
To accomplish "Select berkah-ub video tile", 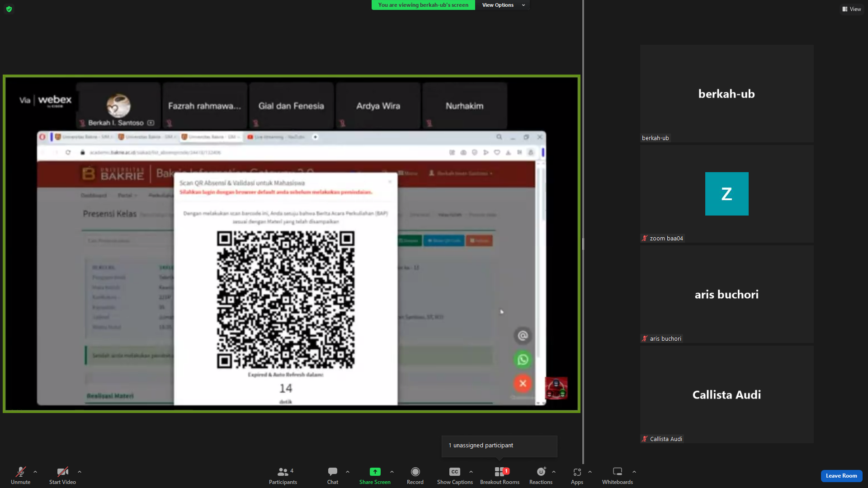I will 726,94.
